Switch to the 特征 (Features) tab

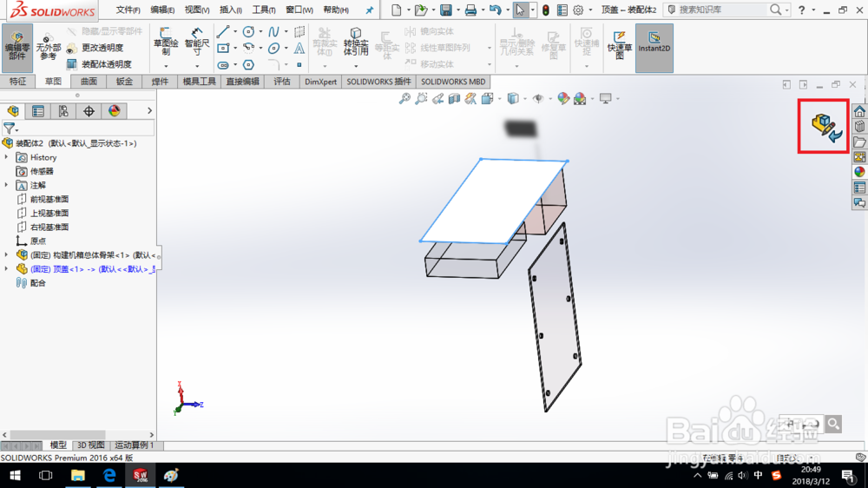click(17, 82)
